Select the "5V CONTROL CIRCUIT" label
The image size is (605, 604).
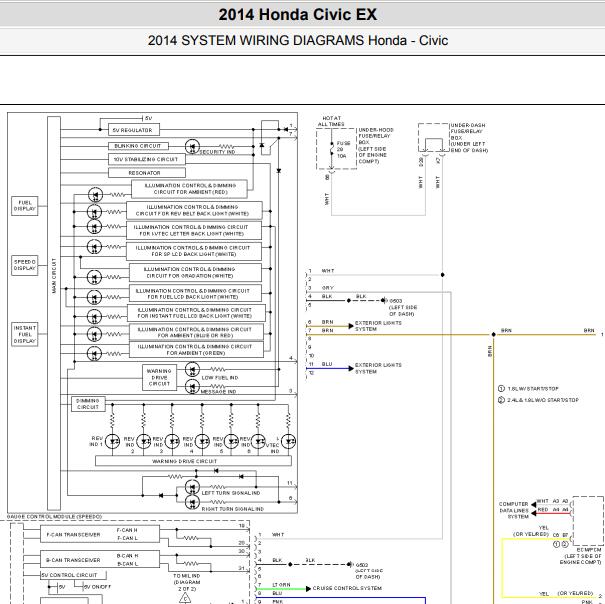(70, 575)
